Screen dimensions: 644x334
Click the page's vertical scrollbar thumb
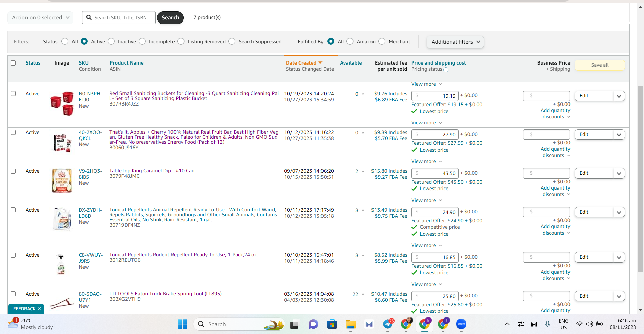[640, 178]
